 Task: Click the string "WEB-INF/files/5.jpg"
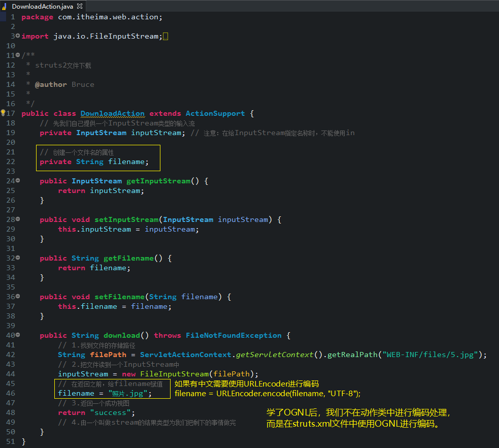[430, 355]
